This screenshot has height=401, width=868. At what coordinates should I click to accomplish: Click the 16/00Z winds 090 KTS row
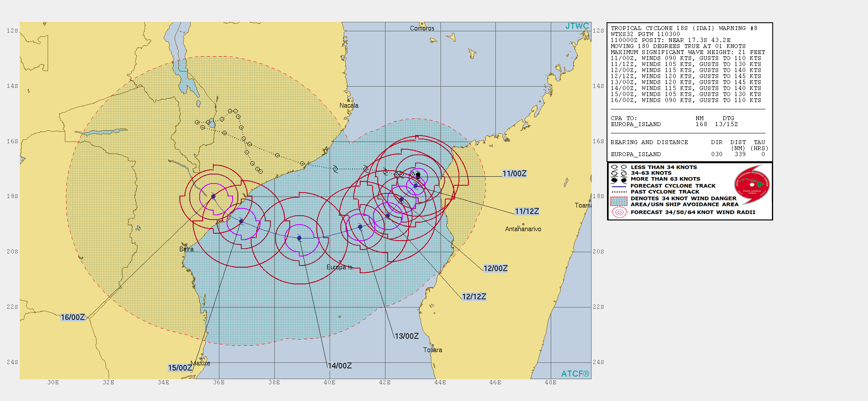[x=686, y=100]
